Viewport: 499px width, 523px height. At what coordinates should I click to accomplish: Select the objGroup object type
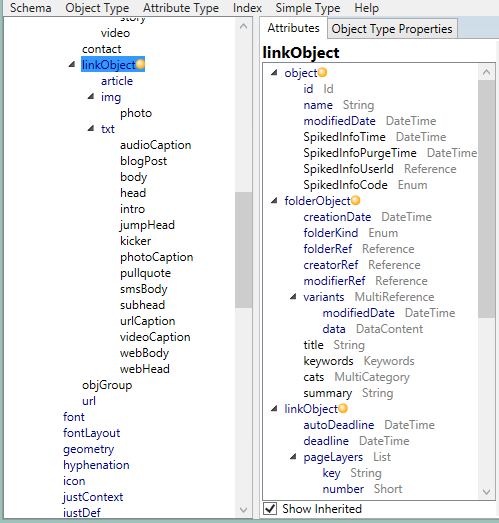coord(107,385)
